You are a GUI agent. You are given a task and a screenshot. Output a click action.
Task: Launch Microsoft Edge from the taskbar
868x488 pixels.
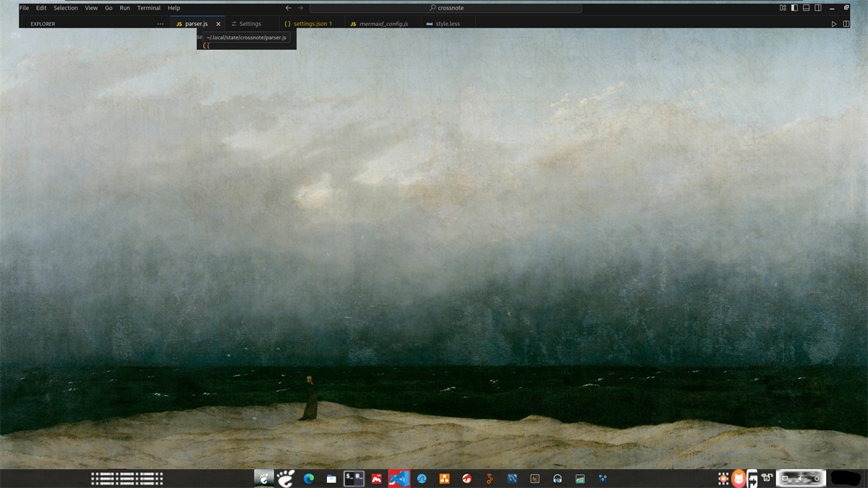pos(309,479)
